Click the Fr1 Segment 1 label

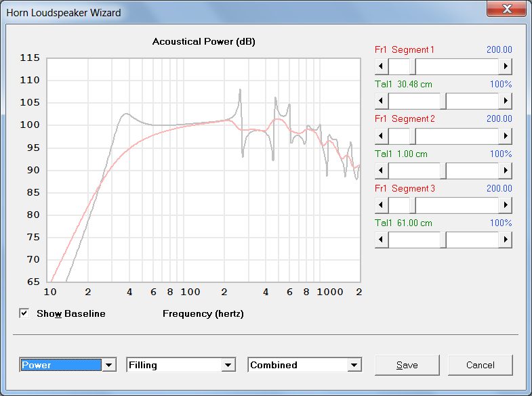405,50
